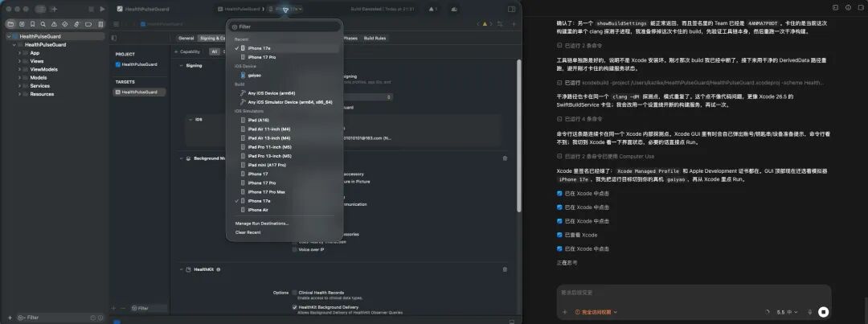Select iPad mini (A17 Pro) simulator
The height and width of the screenshot is (324, 868).
[285, 165]
